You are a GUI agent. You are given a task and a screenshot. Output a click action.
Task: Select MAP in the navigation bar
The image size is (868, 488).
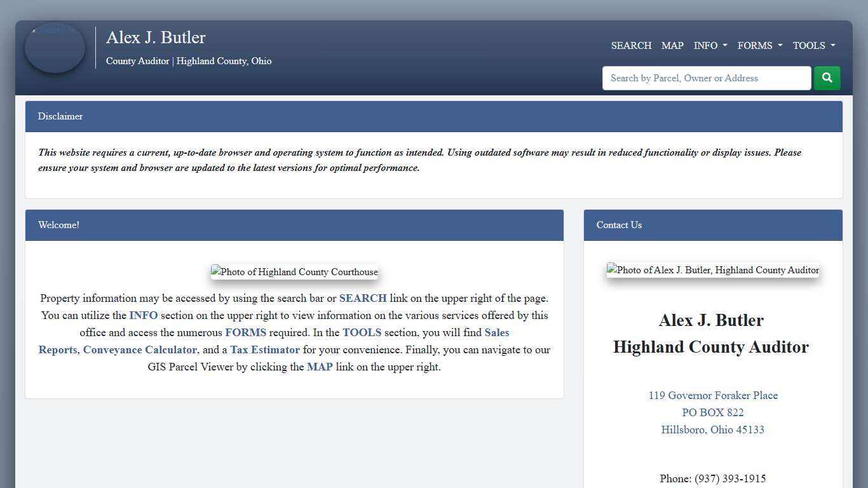click(672, 45)
